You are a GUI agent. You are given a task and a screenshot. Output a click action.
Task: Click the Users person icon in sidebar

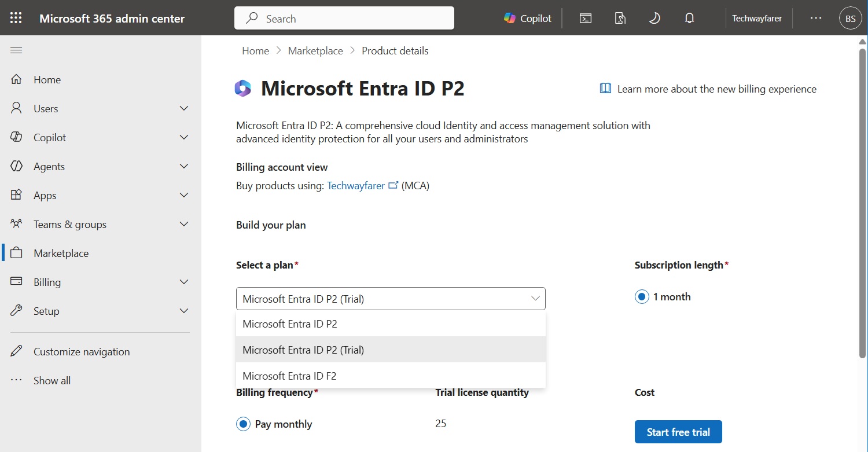[x=16, y=108]
